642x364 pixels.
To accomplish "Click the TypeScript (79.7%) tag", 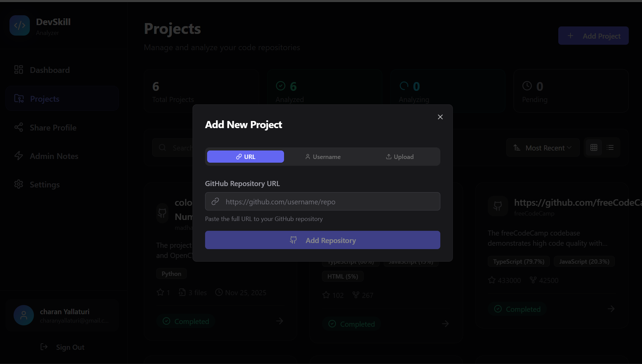I will (519, 261).
